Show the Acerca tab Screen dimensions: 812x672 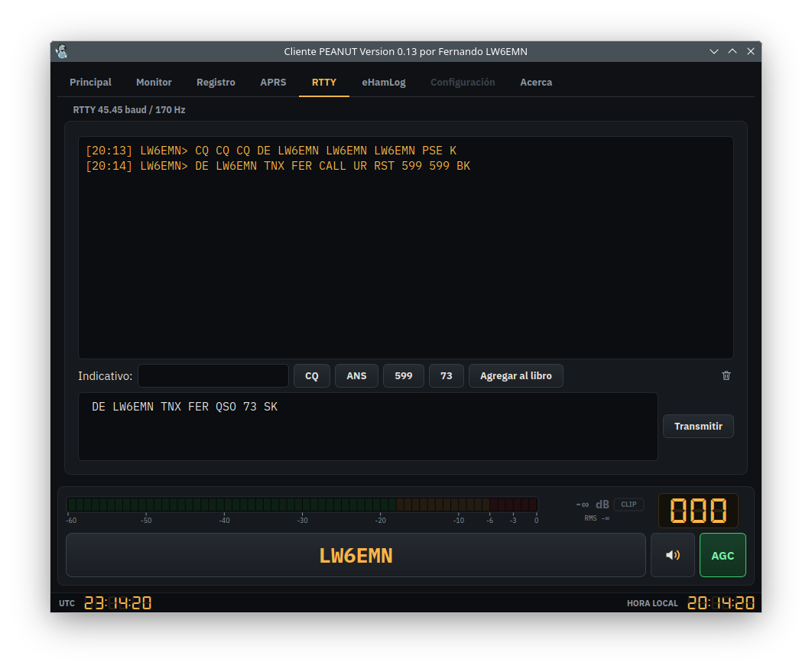[536, 83]
